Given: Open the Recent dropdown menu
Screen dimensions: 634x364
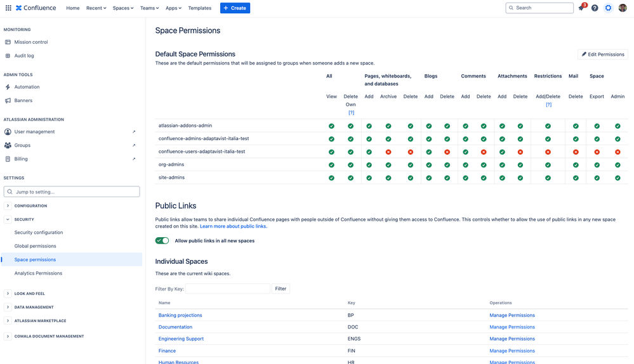Looking at the screenshot, I should pos(96,8).
